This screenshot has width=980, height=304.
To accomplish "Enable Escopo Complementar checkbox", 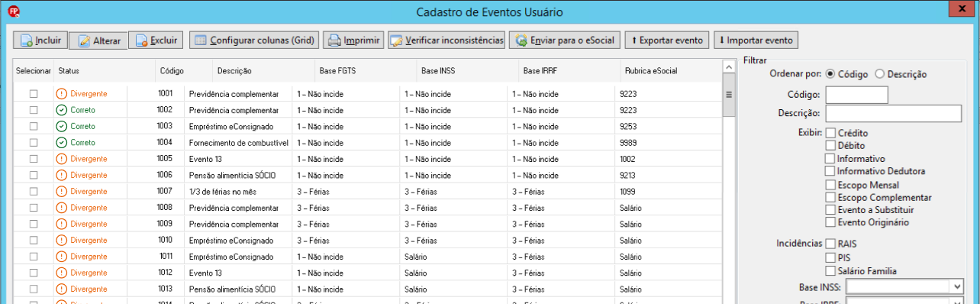I will pyautogui.click(x=830, y=197).
